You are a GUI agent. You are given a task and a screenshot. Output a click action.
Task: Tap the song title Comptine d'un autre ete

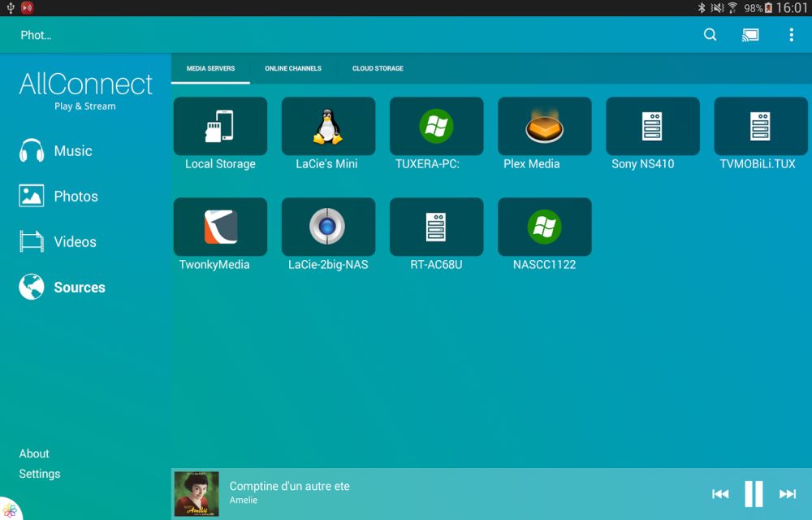[x=290, y=487]
